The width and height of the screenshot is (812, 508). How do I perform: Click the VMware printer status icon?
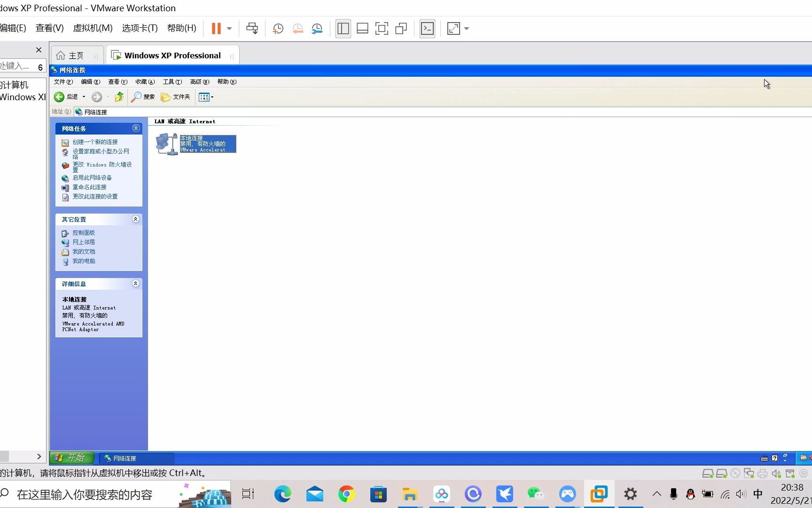click(x=763, y=474)
